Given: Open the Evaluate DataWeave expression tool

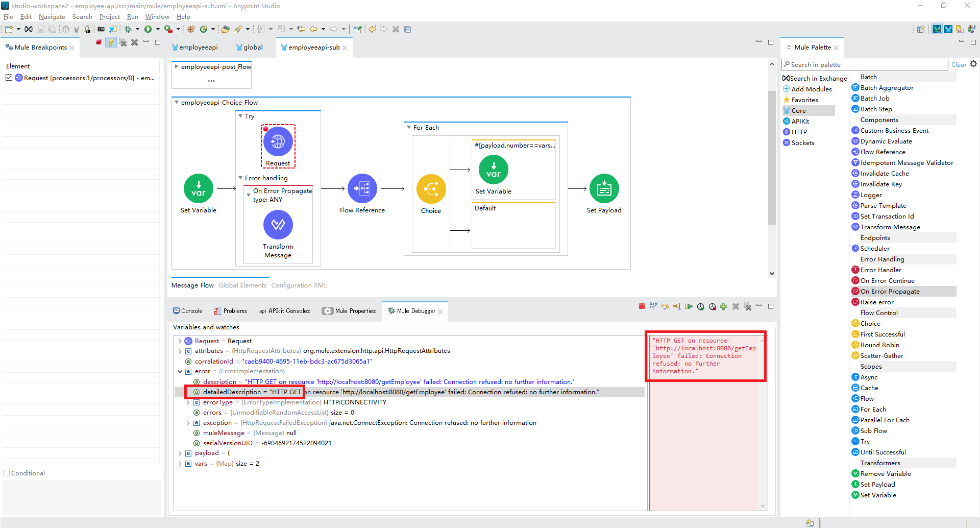Looking at the screenshot, I should coord(653,306).
